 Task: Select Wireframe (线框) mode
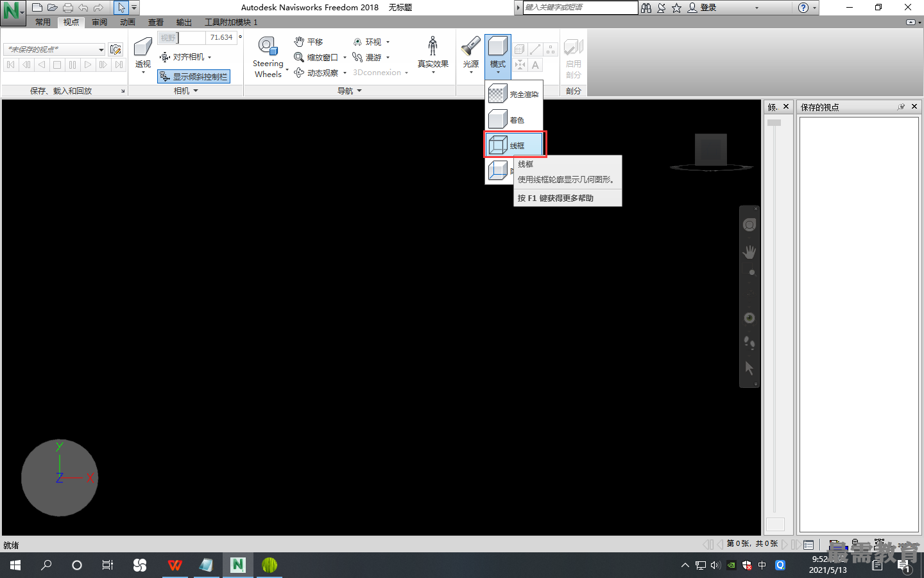point(514,145)
